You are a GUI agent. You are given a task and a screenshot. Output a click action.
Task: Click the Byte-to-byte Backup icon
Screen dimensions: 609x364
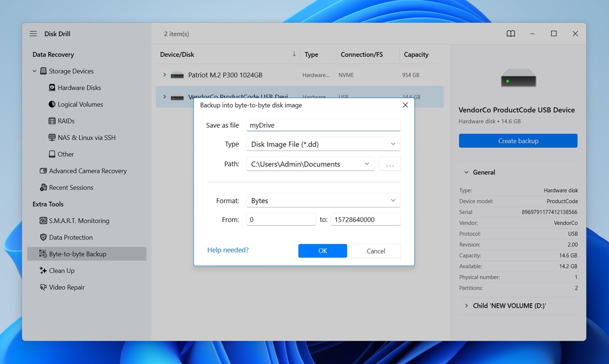tap(43, 254)
